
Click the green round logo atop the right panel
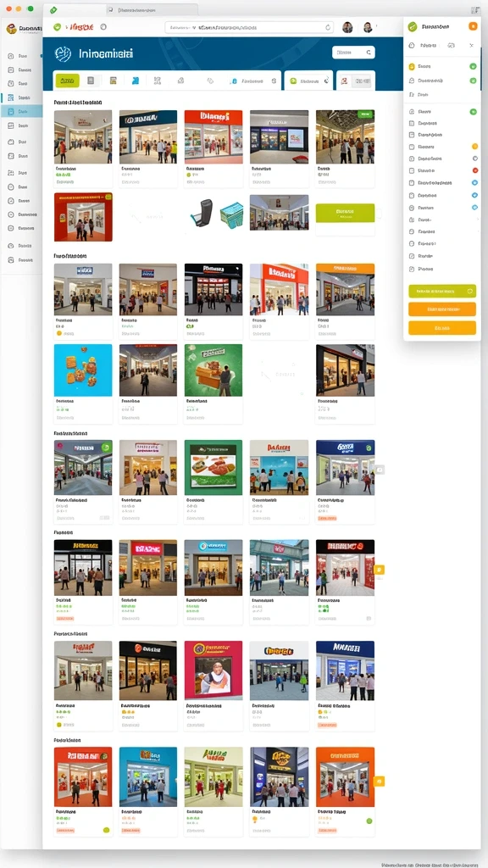click(x=413, y=26)
